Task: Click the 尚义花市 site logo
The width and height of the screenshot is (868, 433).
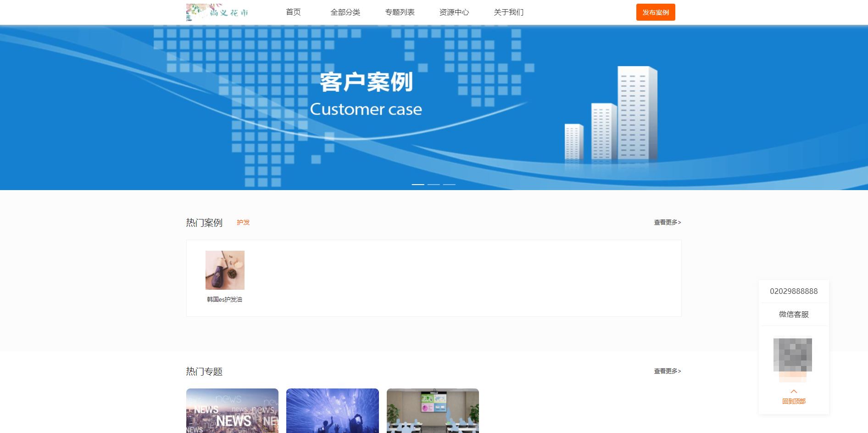Action: point(218,12)
